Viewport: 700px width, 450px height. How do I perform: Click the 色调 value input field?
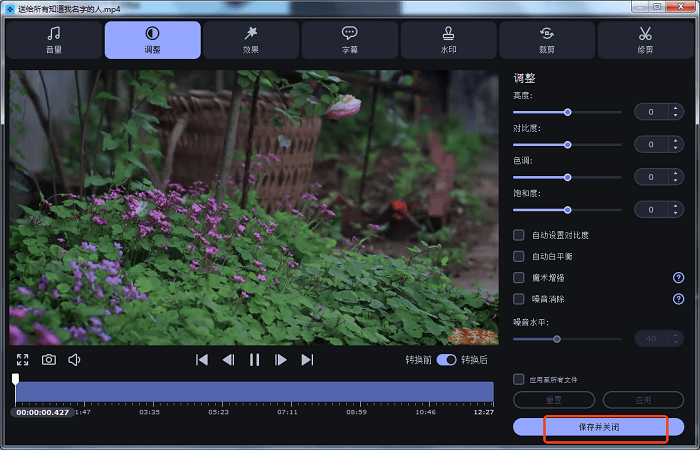(651, 177)
